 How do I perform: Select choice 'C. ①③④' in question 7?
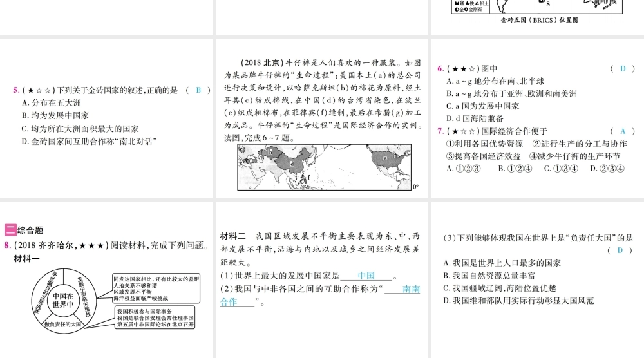(x=561, y=169)
